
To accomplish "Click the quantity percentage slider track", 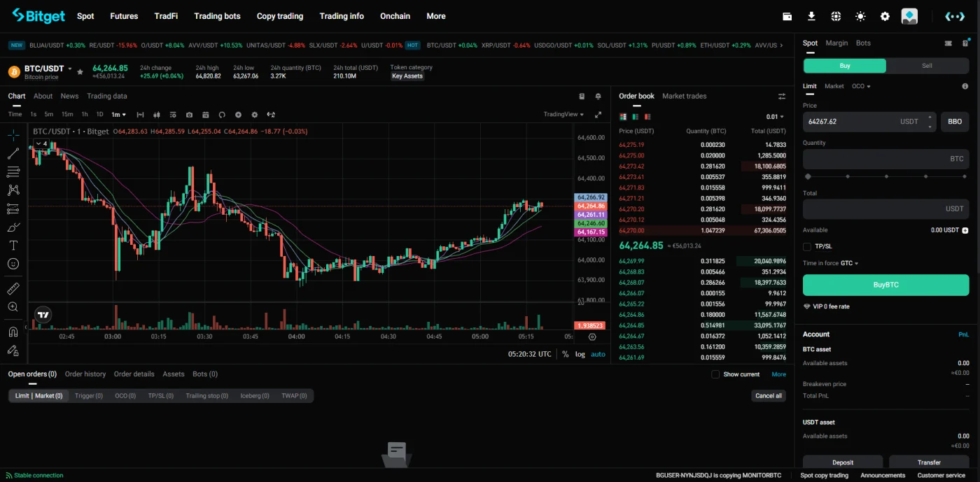I will (x=886, y=176).
